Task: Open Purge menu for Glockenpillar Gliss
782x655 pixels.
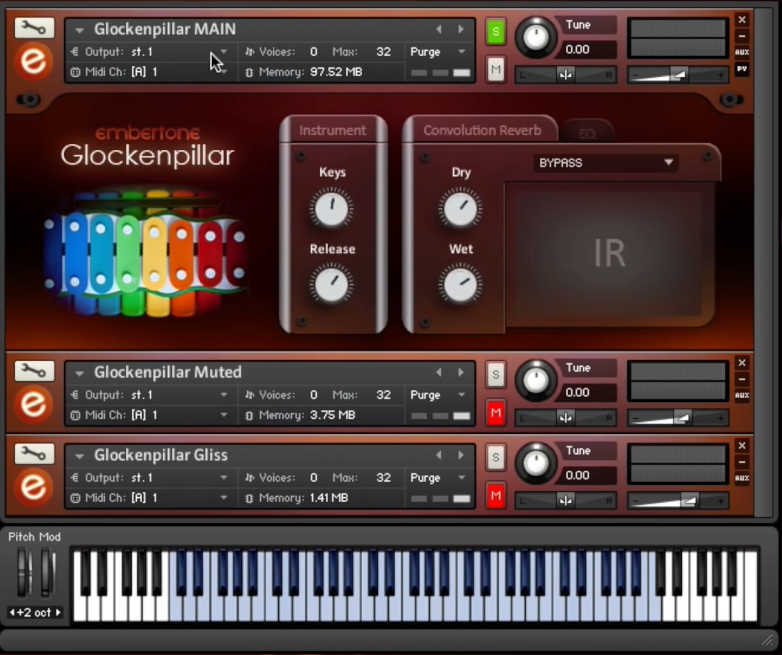Action: [462, 477]
